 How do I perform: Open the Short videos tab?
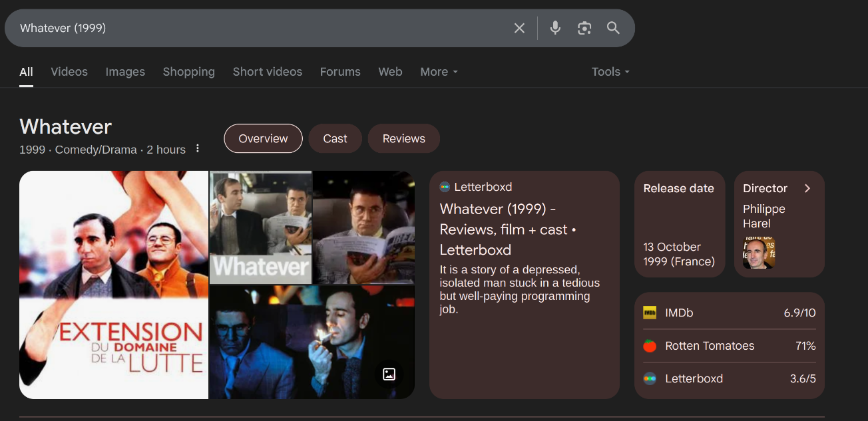pos(268,72)
